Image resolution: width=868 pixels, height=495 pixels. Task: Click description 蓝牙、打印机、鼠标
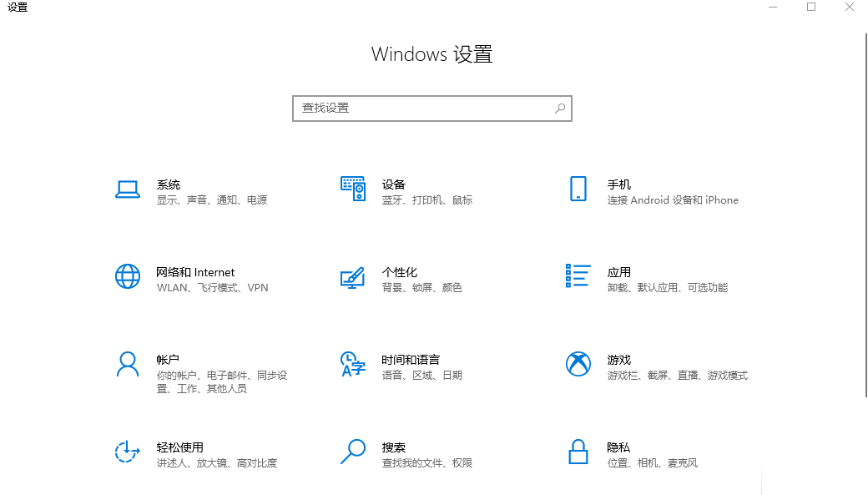point(427,200)
